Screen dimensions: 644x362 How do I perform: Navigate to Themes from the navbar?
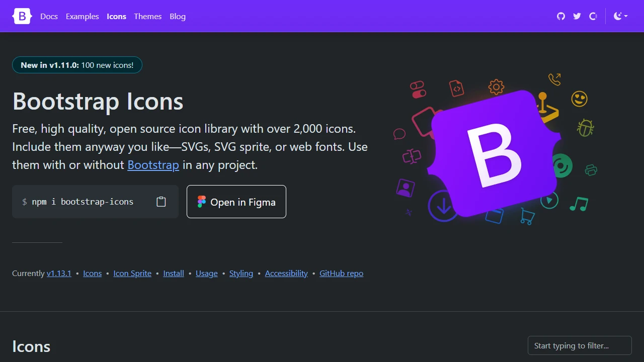click(x=147, y=16)
